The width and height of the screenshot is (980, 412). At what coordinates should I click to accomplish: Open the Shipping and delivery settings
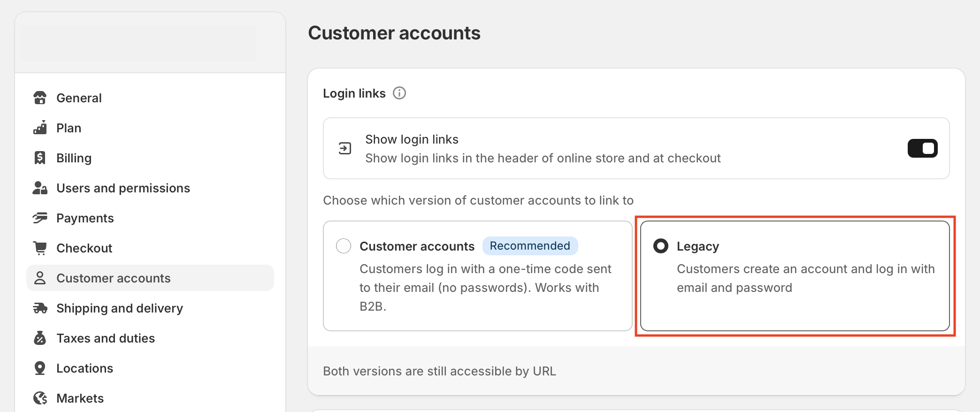pyautogui.click(x=119, y=308)
